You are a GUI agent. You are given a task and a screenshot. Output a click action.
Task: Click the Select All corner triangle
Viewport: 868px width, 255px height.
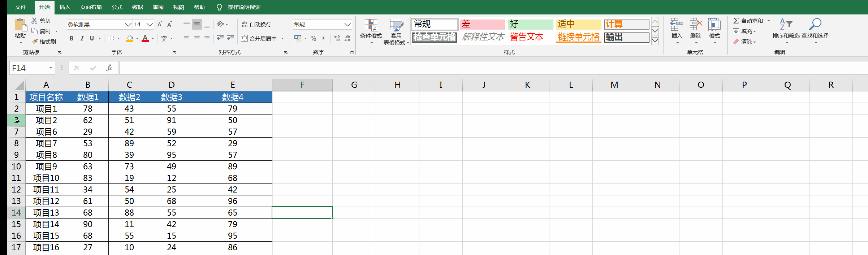pyautogui.click(x=19, y=85)
